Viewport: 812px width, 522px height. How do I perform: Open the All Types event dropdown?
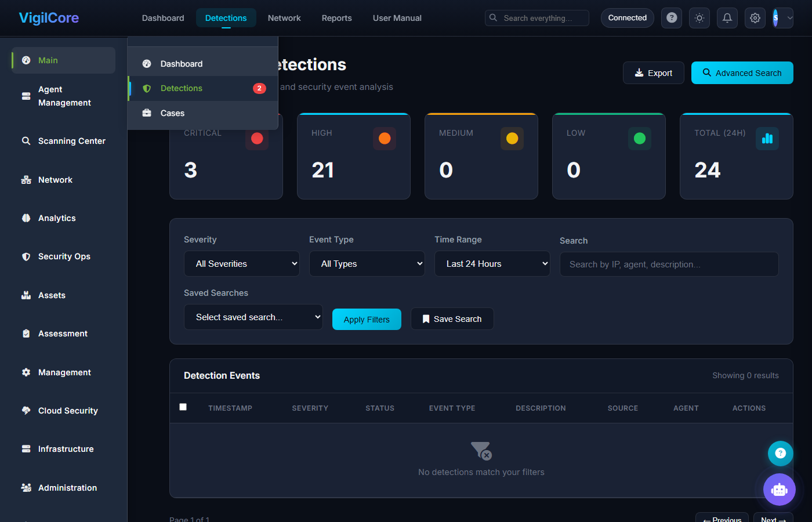(367, 264)
